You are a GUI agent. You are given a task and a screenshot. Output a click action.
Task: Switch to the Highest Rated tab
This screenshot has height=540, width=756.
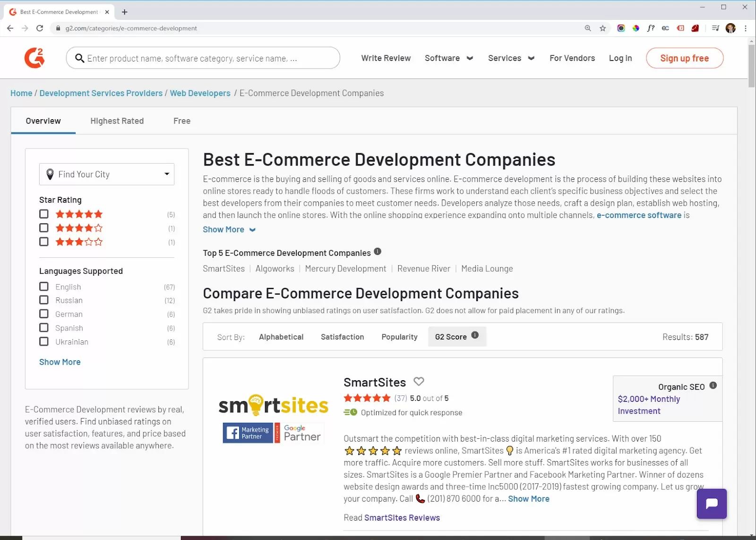coord(117,121)
